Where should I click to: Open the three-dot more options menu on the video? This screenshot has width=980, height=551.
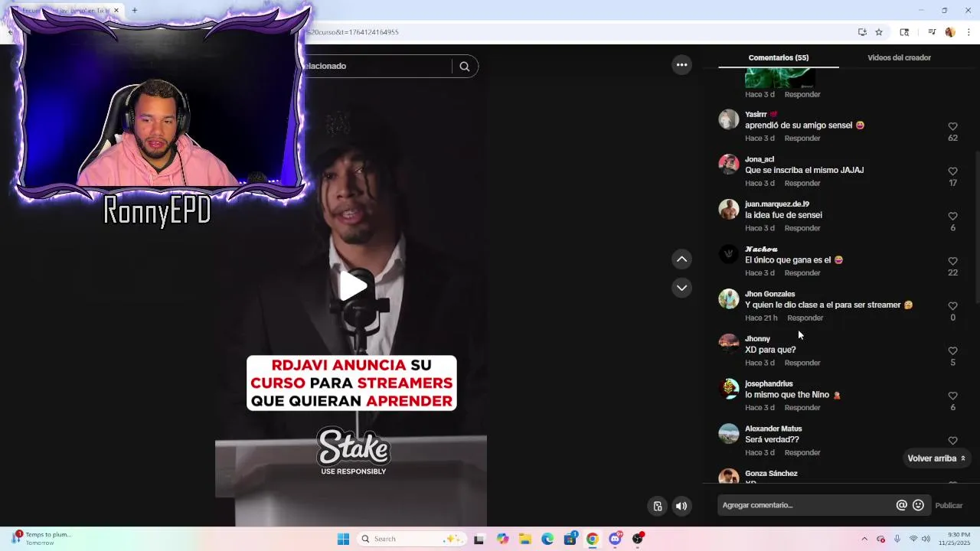click(x=681, y=65)
